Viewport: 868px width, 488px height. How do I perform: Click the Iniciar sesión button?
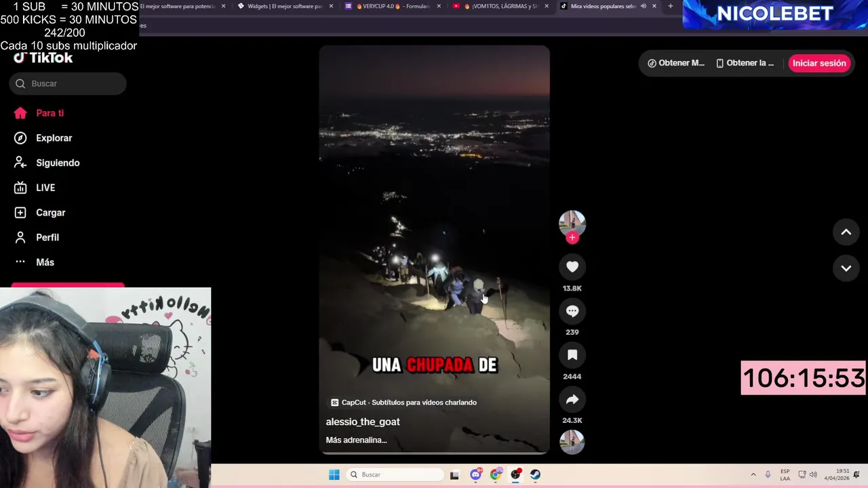pyautogui.click(x=819, y=63)
